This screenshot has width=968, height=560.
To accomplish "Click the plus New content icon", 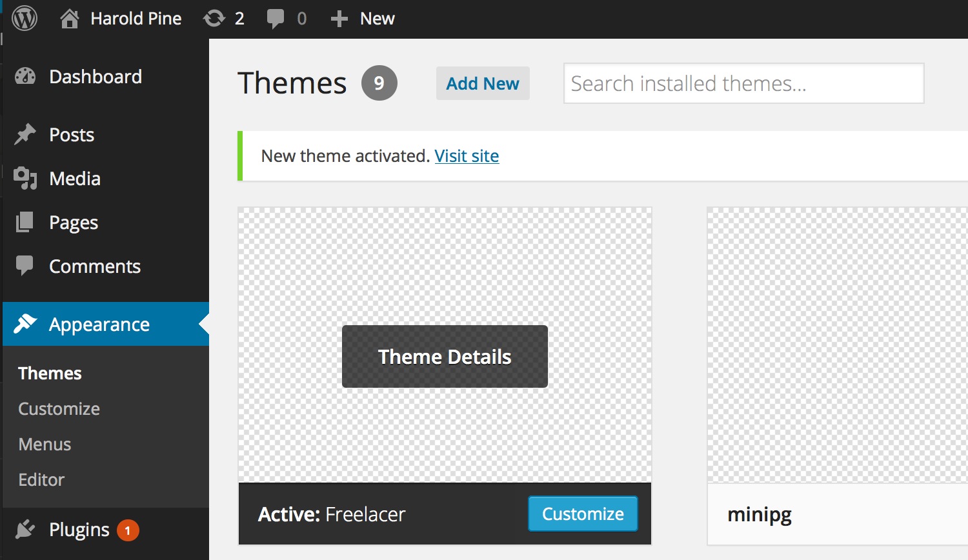I will (339, 19).
